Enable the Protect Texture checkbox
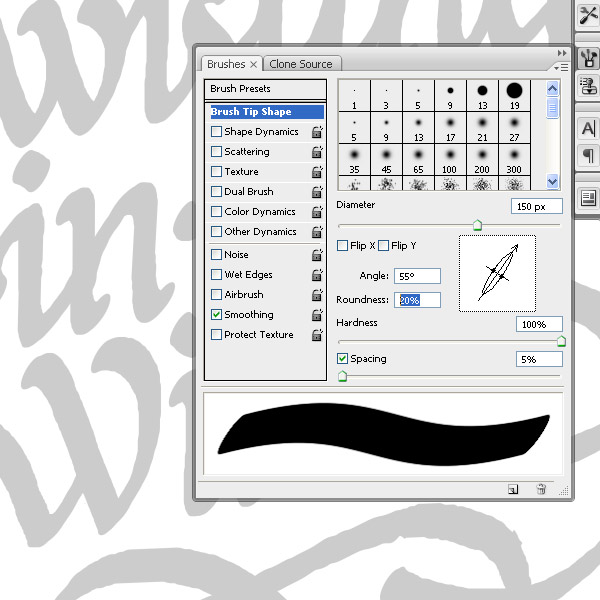The width and height of the screenshot is (600, 600). tap(216, 334)
